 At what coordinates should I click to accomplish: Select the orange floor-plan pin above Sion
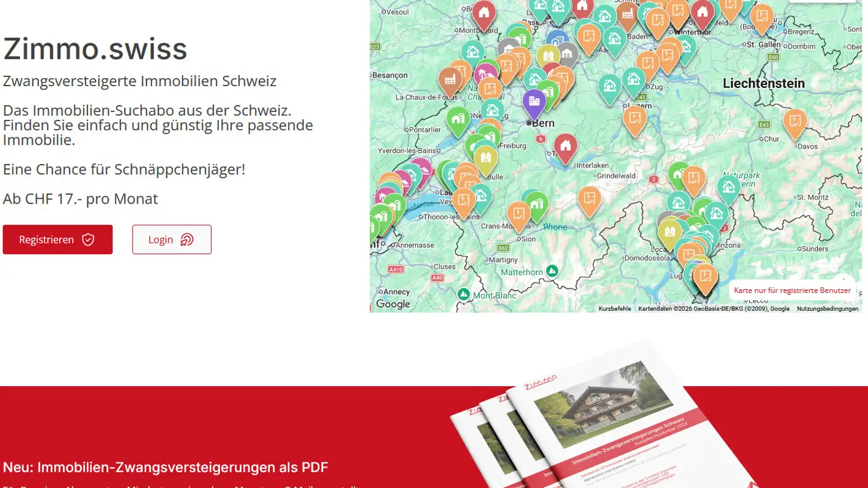click(518, 216)
